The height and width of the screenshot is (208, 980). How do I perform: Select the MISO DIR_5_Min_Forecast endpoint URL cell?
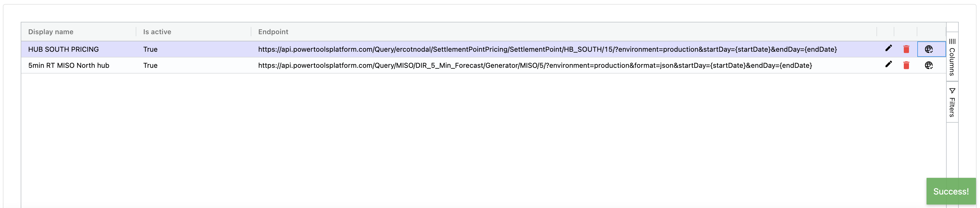(564, 66)
